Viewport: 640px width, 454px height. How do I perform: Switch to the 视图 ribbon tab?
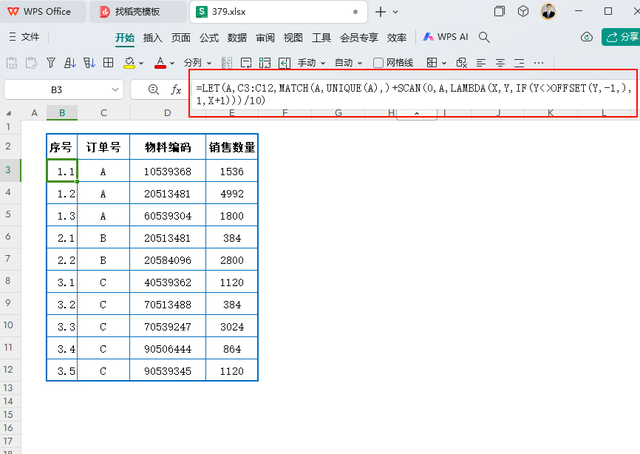tap(293, 38)
